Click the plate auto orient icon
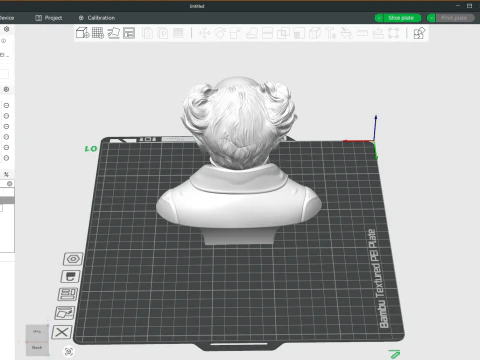The image size is (480, 360). click(x=65, y=313)
